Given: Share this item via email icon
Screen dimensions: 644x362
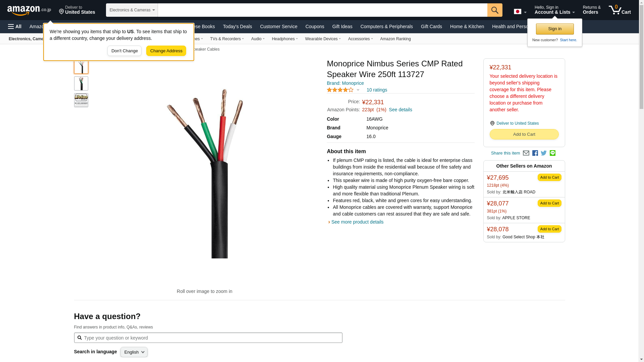Looking at the screenshot, I should tap(526, 153).
